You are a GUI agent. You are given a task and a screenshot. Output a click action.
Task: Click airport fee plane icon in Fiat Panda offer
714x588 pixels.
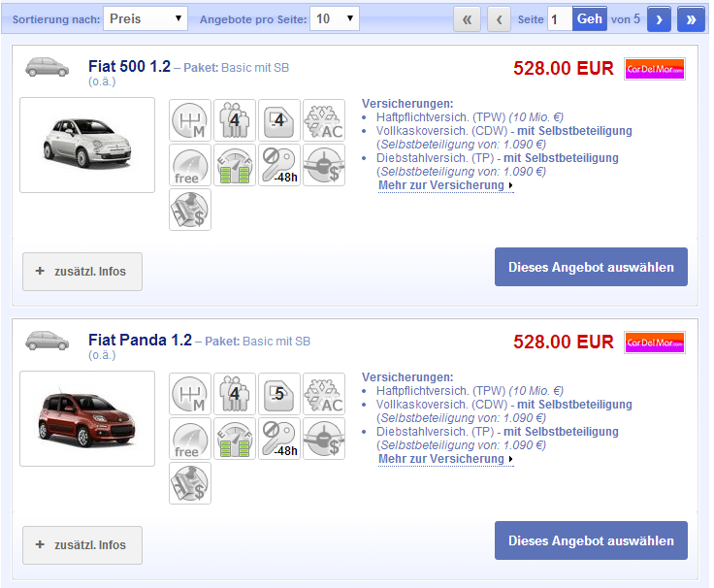[x=324, y=439]
